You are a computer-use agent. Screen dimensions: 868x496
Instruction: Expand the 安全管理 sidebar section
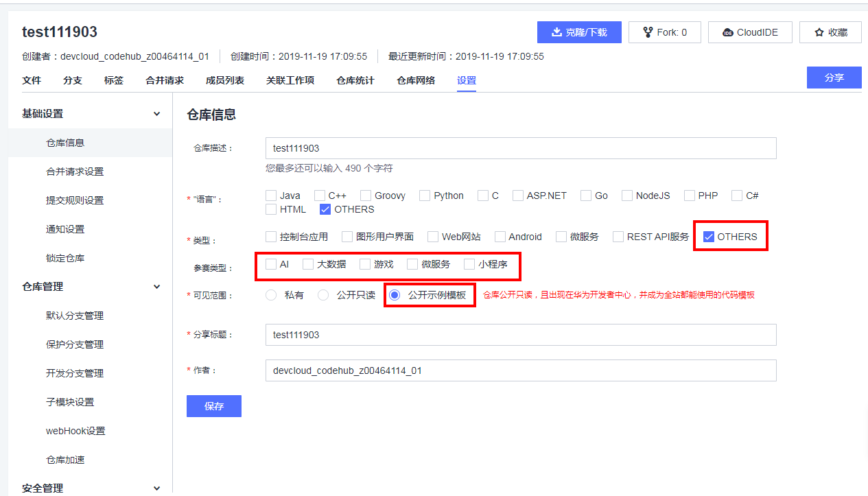[x=156, y=488]
